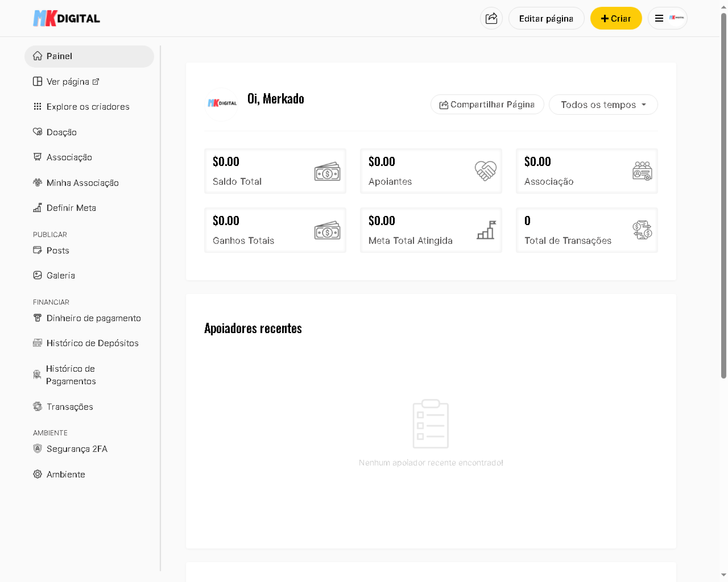Click the share icon in top header

pos(491,18)
